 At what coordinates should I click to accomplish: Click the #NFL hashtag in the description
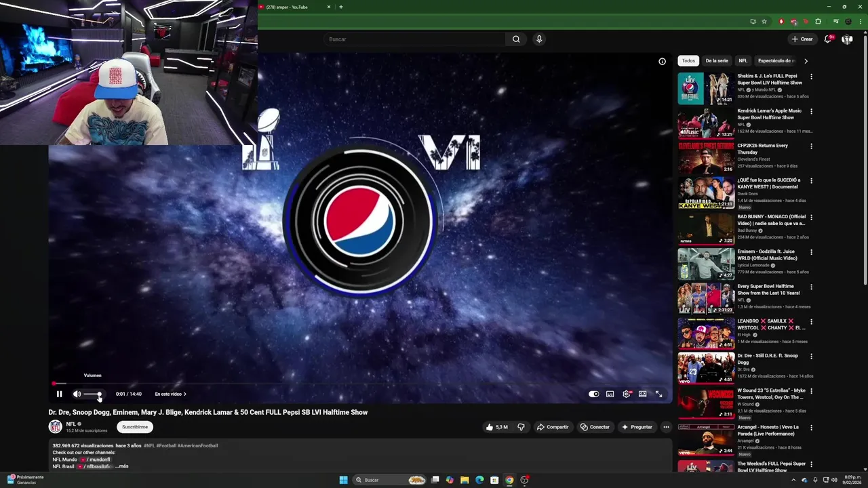coord(149,445)
